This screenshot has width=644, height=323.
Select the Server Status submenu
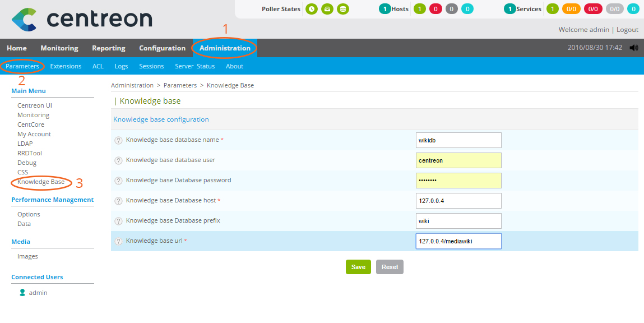[194, 66]
